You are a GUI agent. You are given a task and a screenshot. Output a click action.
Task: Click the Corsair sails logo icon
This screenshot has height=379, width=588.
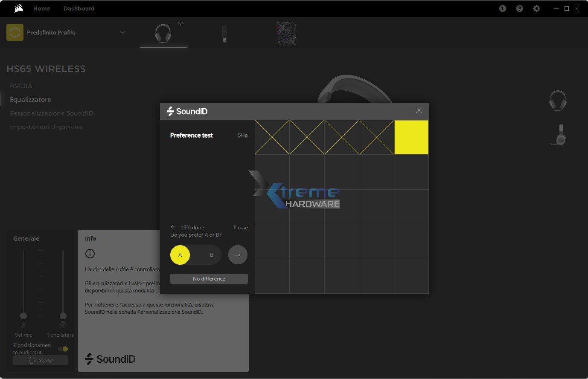(18, 9)
